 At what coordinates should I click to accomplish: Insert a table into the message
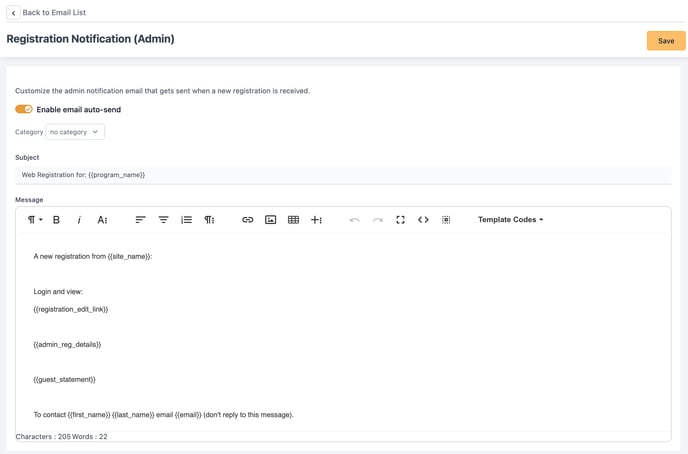pos(293,220)
